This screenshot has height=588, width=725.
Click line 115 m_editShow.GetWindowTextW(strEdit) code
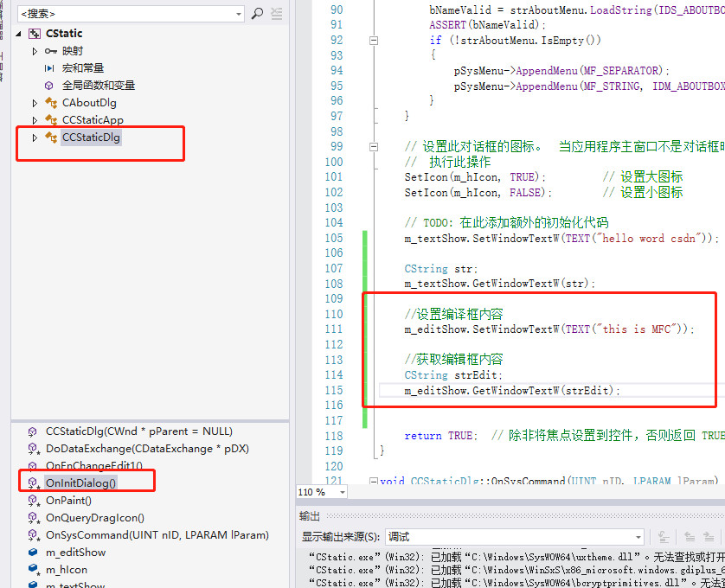coord(512,391)
